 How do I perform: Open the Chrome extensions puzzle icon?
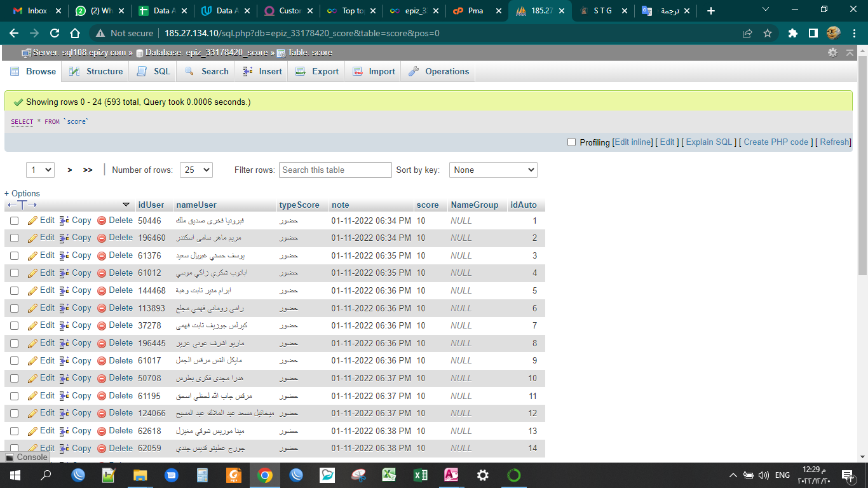pos(792,33)
